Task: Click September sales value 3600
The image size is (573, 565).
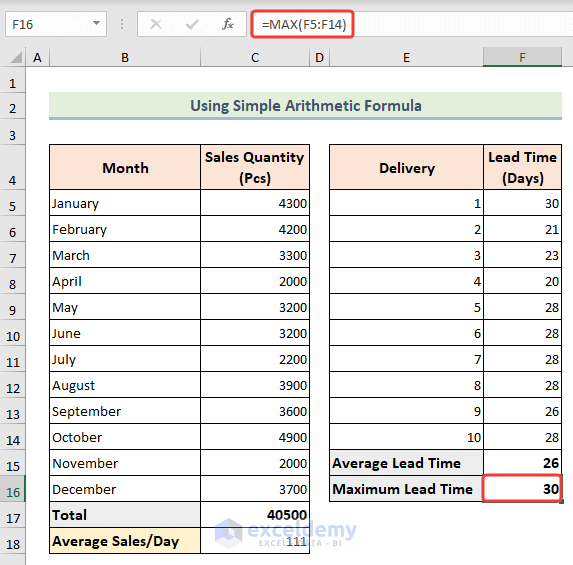Action: click(255, 411)
